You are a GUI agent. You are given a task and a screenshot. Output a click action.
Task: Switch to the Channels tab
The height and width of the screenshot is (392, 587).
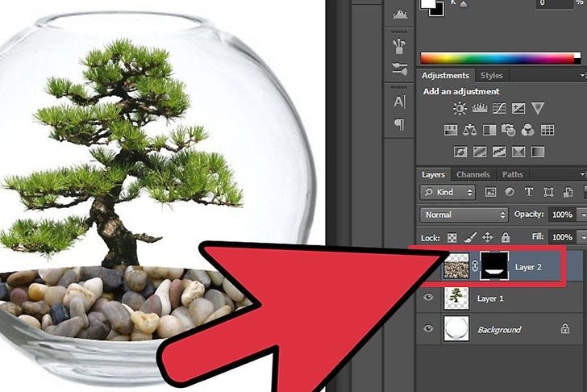(x=473, y=174)
